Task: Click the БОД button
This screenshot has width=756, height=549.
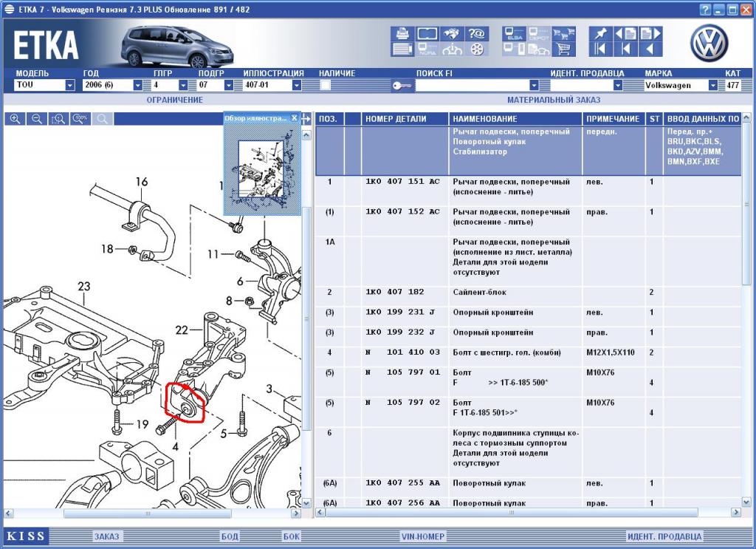Action: (230, 536)
